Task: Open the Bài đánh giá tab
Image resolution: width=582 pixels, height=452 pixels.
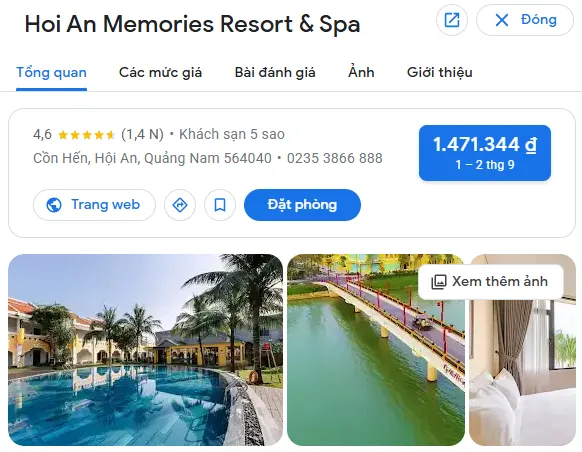Action: coord(275,72)
